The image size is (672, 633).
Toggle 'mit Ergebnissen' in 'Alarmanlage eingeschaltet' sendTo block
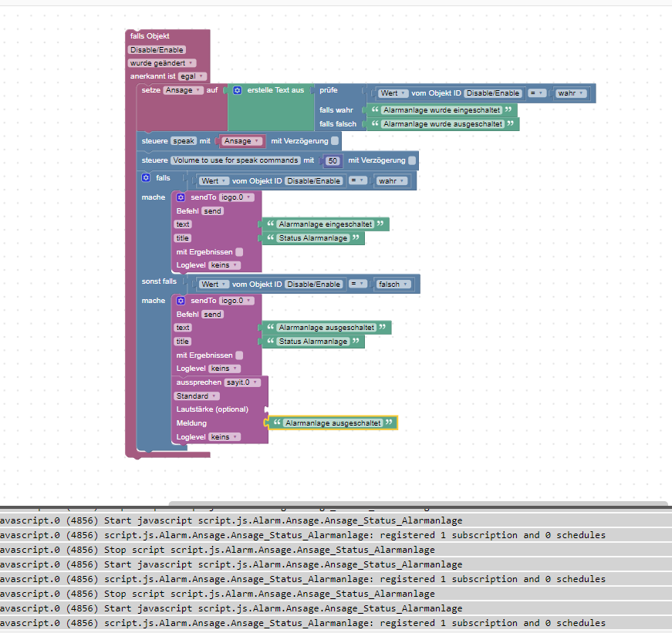tap(240, 252)
